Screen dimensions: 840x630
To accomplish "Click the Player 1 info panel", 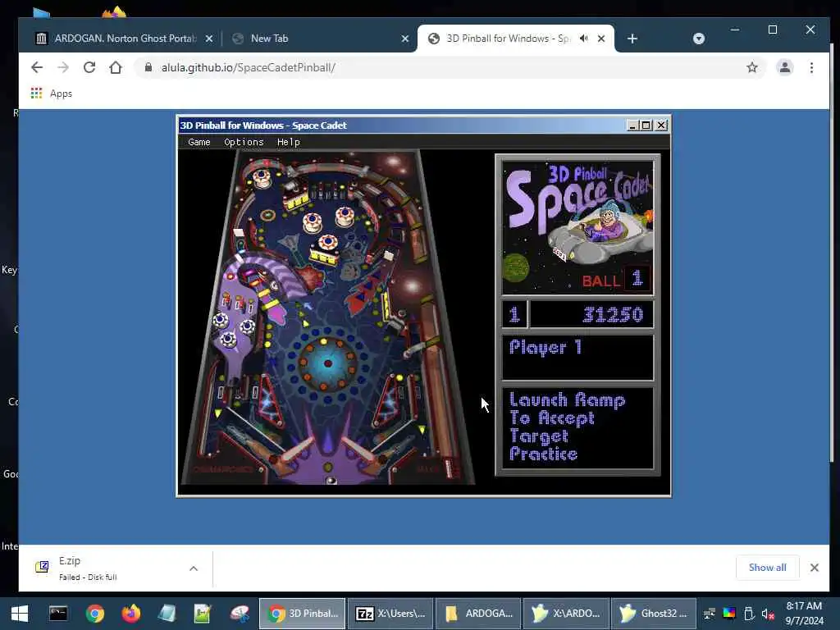I will click(577, 358).
